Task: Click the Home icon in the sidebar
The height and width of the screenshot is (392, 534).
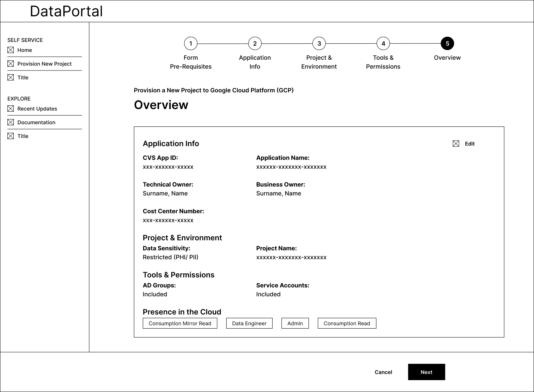Action: (x=10, y=49)
